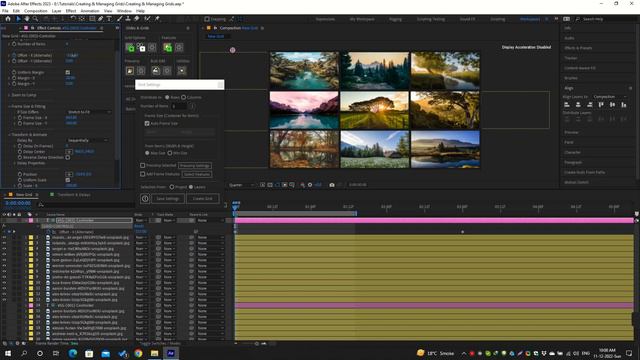Click the Save Settings button
640x360 pixels.
[x=168, y=199]
